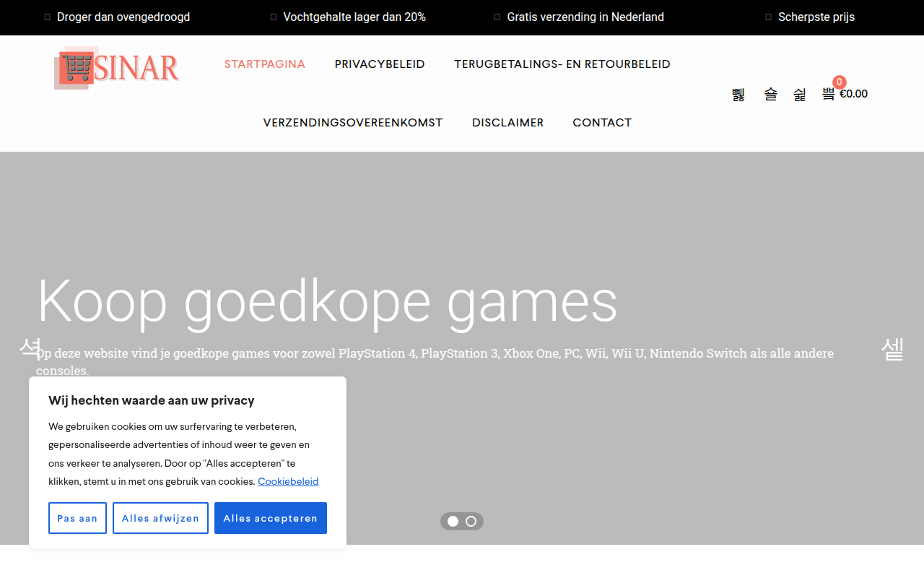The height and width of the screenshot is (578, 924).
Task: Click the SINAR shopping cart logo
Action: click(x=117, y=68)
